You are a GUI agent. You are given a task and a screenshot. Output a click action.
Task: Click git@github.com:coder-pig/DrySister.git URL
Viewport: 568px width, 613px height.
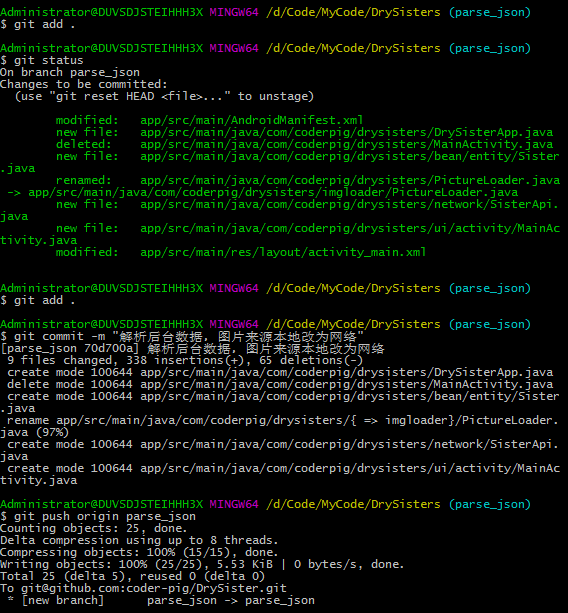(x=154, y=588)
